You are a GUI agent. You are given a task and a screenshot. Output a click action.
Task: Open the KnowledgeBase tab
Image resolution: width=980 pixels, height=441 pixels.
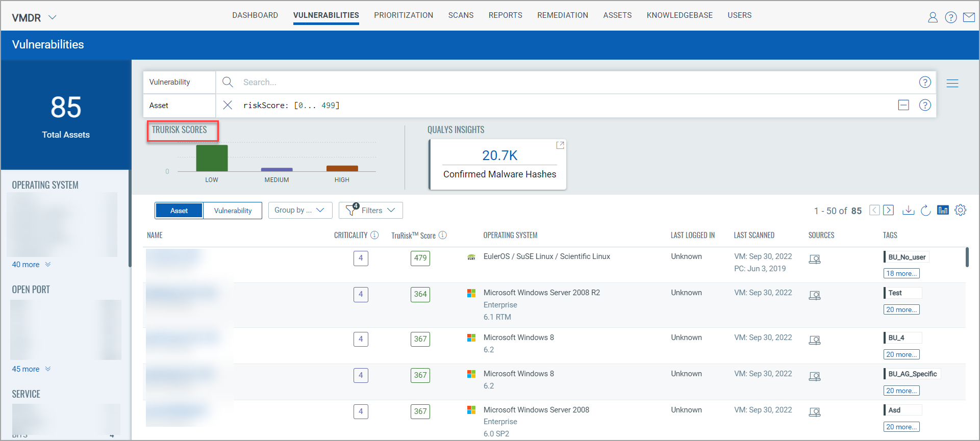tap(680, 15)
